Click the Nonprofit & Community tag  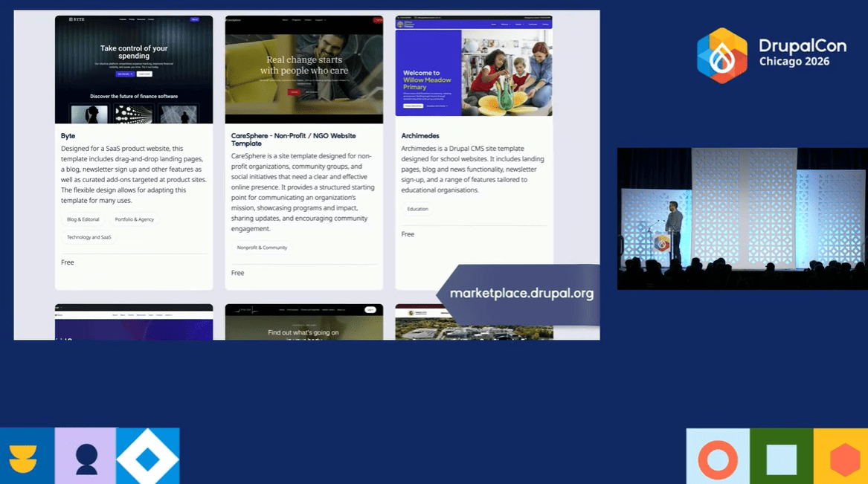click(262, 248)
